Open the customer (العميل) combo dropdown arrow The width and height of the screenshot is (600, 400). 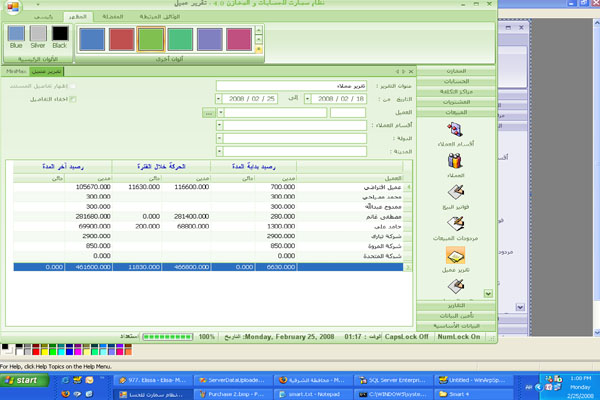pos(221,113)
